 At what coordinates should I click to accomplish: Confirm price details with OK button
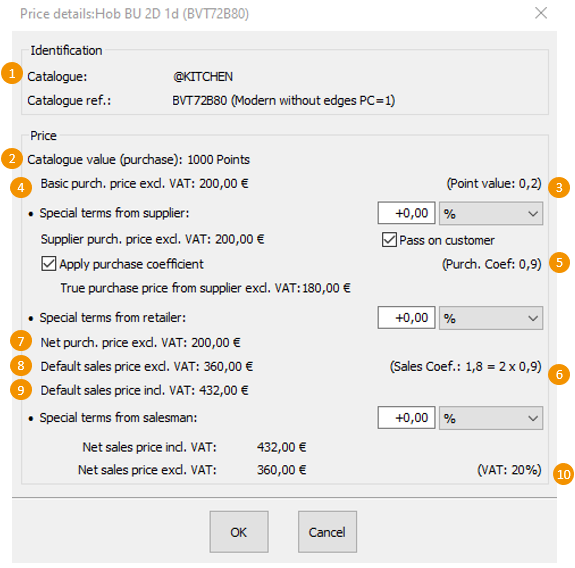click(x=239, y=532)
